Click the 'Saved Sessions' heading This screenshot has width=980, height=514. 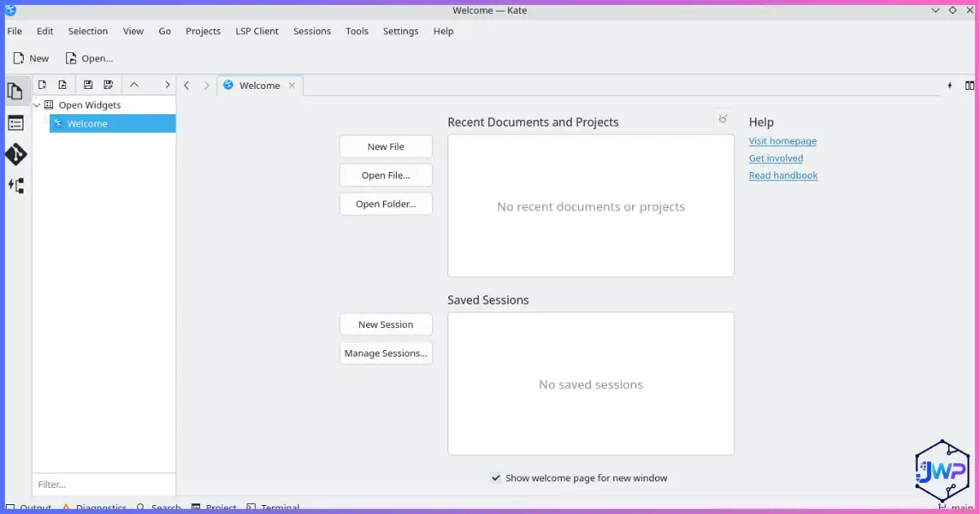[x=488, y=300]
